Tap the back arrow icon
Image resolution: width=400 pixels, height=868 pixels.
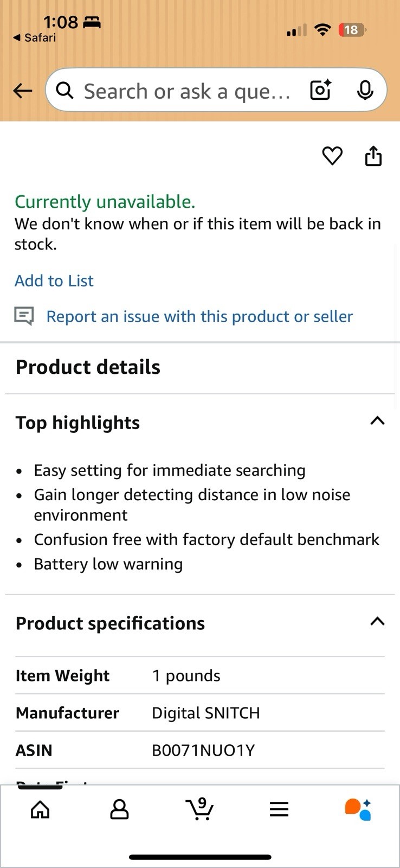point(23,91)
